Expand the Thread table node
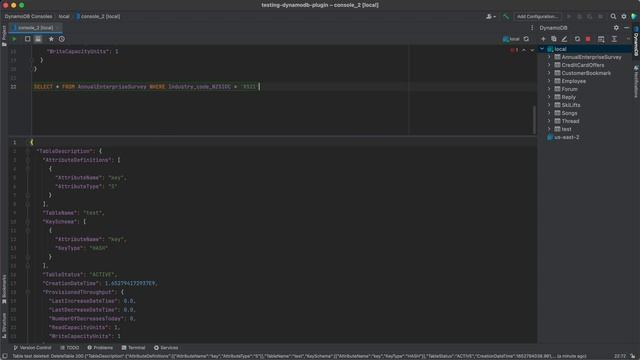This screenshot has height=360, width=640. (x=549, y=121)
